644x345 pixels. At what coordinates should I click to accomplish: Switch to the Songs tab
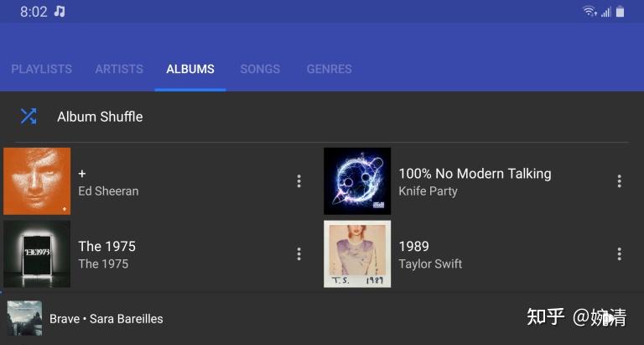pos(260,69)
